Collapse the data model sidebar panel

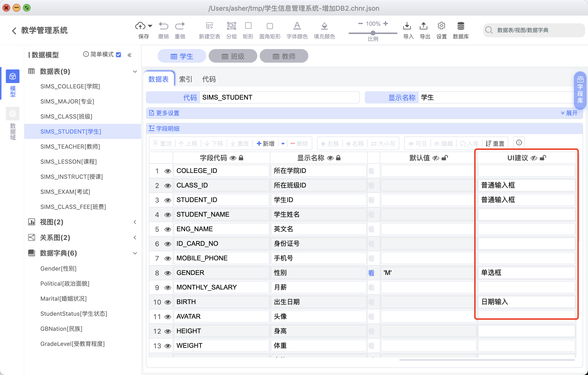pos(129,55)
